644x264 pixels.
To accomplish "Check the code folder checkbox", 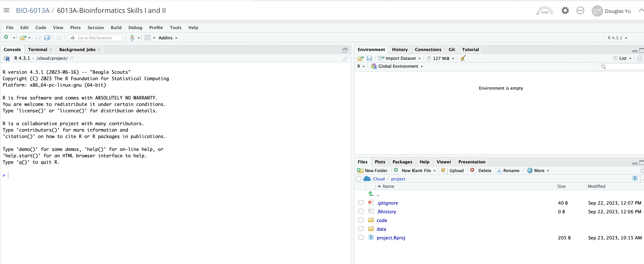I will click(x=361, y=220).
